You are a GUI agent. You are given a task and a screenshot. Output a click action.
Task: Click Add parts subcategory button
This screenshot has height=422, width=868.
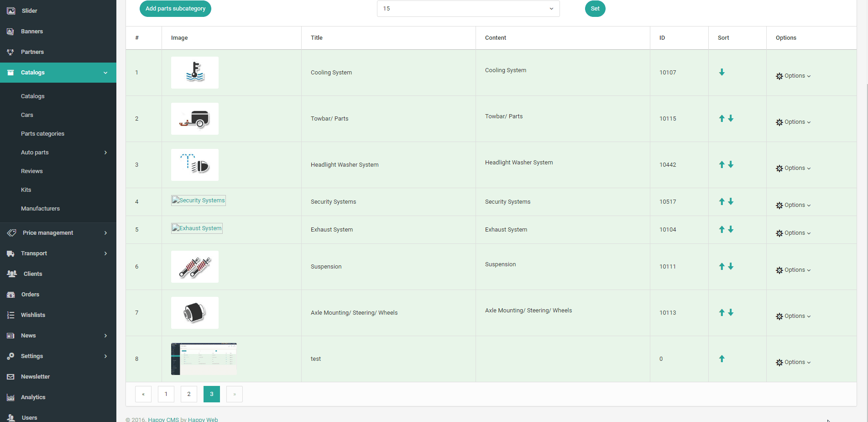(x=175, y=9)
